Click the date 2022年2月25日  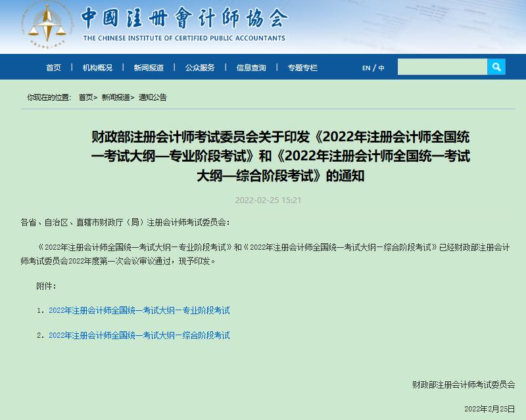[490, 409]
